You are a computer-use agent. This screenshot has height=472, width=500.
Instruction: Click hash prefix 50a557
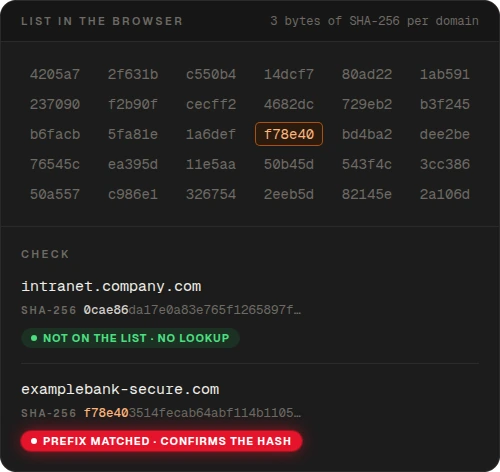55,194
